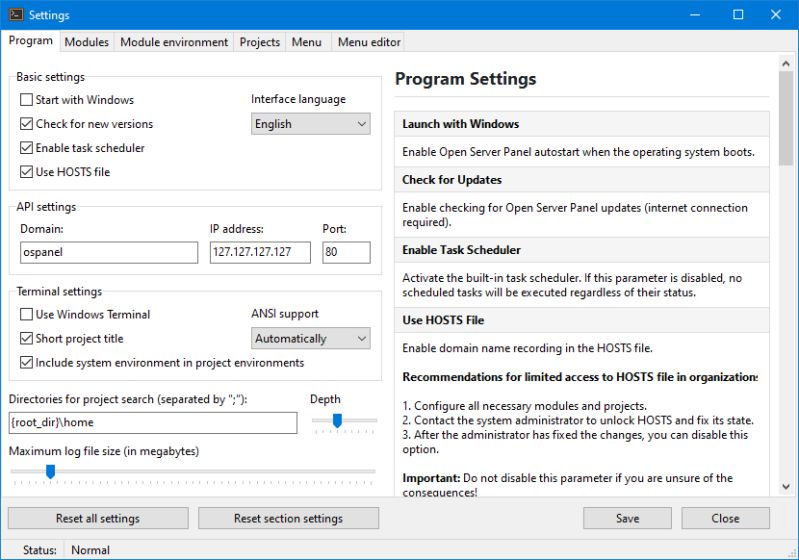Click Reset all settings button
This screenshot has width=799, height=560.
pyautogui.click(x=98, y=518)
